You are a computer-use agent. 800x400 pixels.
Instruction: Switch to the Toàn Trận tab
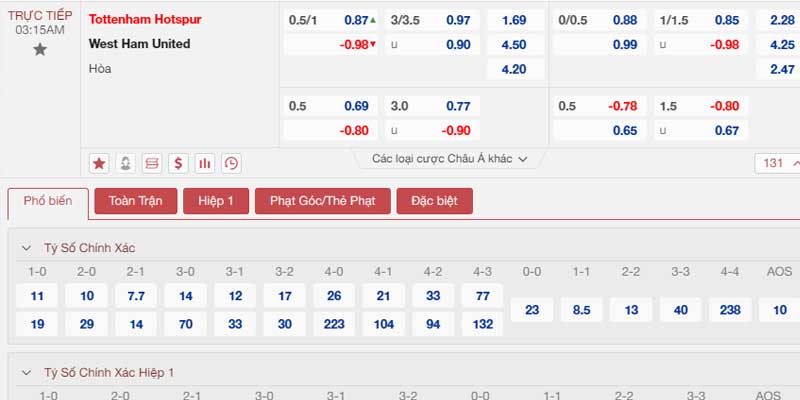tap(136, 201)
